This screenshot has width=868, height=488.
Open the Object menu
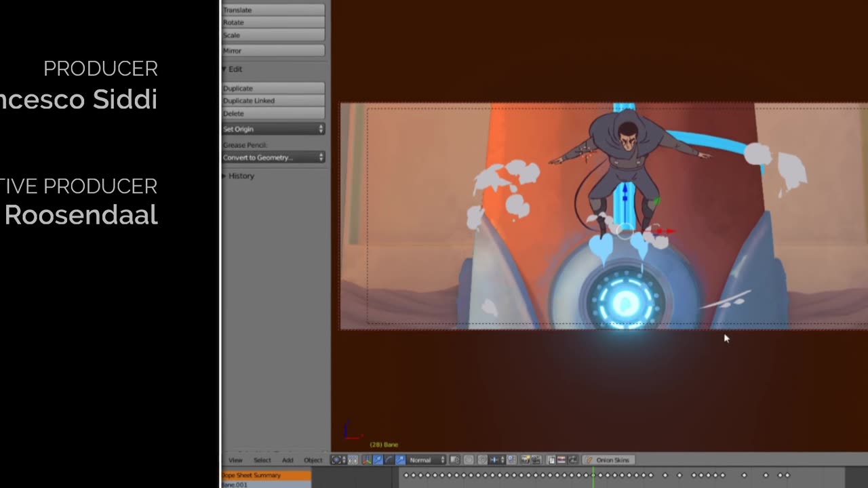(x=313, y=460)
